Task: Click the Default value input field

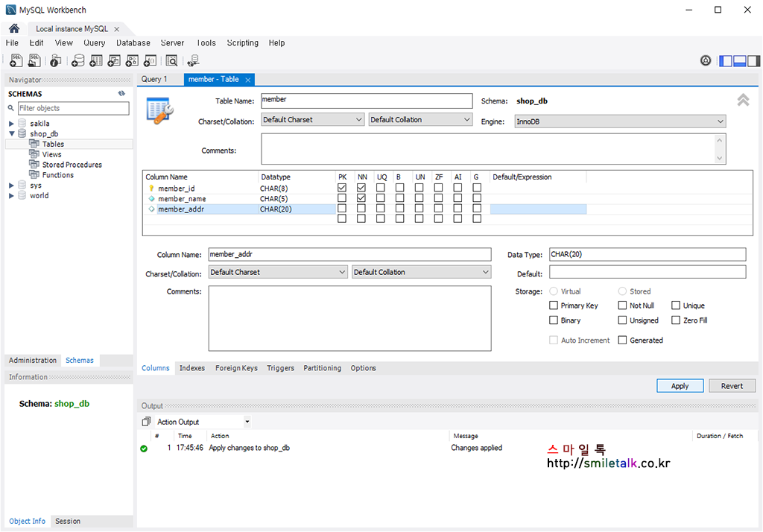Action: pyautogui.click(x=648, y=272)
